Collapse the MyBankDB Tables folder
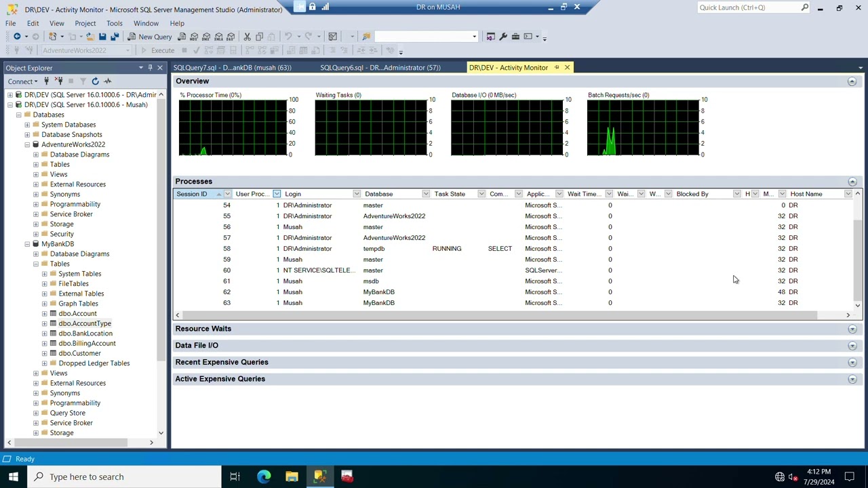Viewport: 868px width, 488px height. pos(36,264)
